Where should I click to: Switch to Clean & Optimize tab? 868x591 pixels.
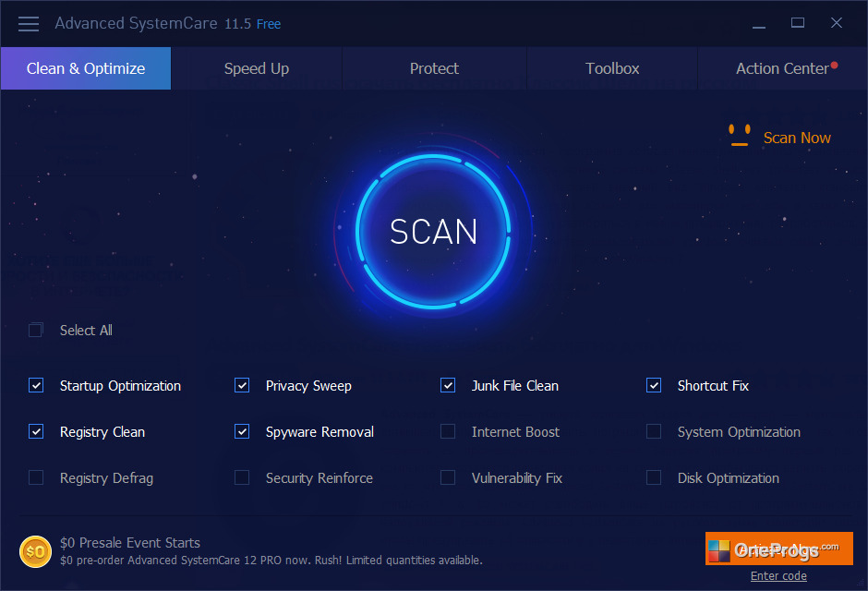(86, 68)
